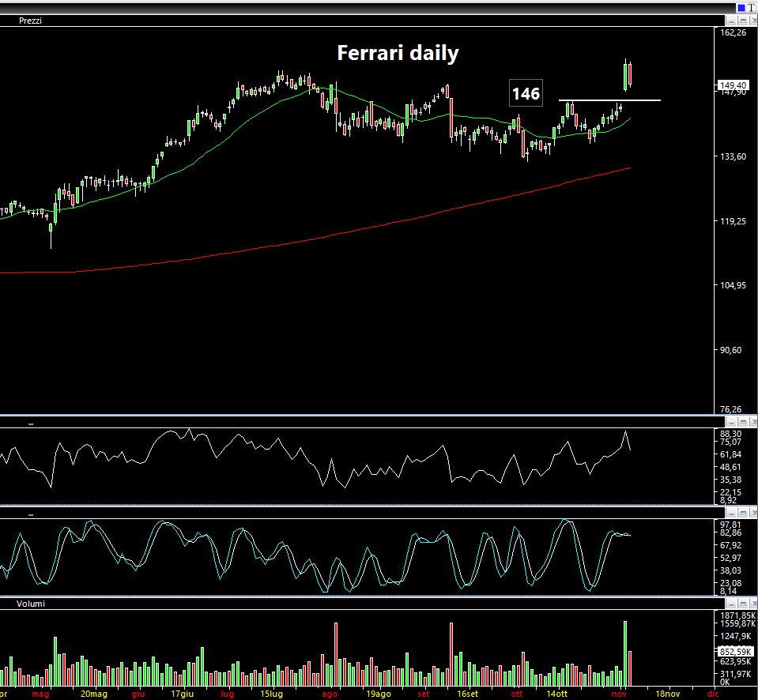
Task: Click the giu date label
Action: click(x=138, y=694)
